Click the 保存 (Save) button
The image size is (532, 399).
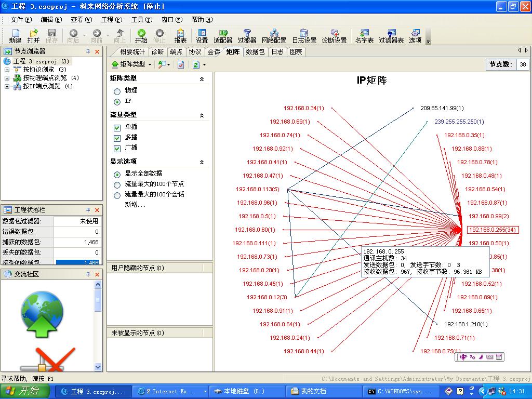click(51, 35)
